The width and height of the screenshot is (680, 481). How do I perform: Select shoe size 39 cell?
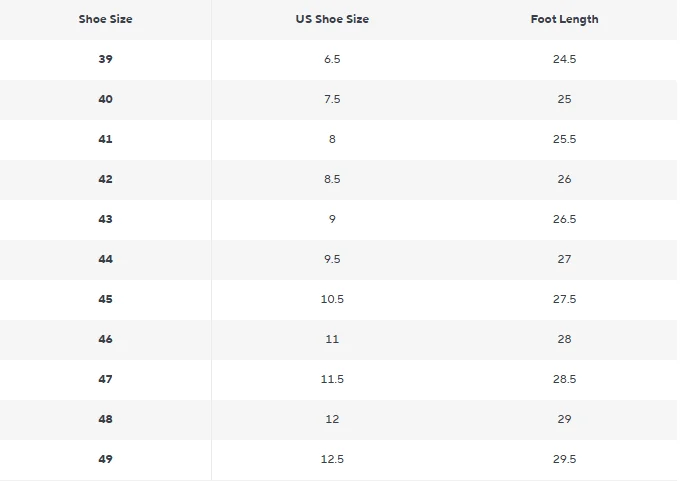point(105,60)
